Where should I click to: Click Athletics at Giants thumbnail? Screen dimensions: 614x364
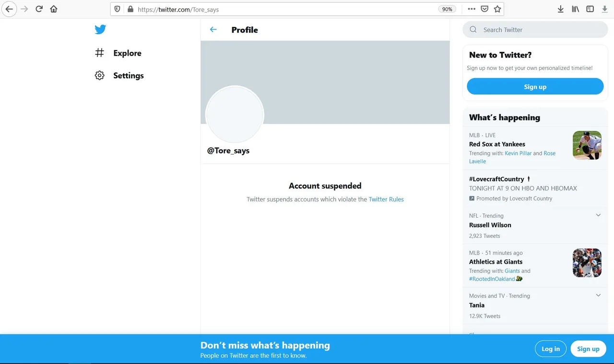(x=587, y=263)
